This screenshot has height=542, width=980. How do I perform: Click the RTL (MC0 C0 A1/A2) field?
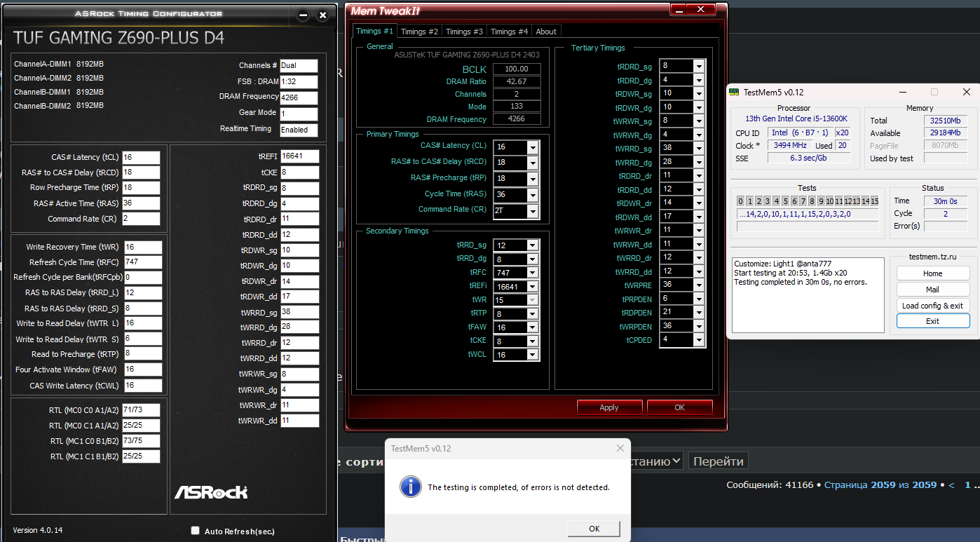[141, 410]
